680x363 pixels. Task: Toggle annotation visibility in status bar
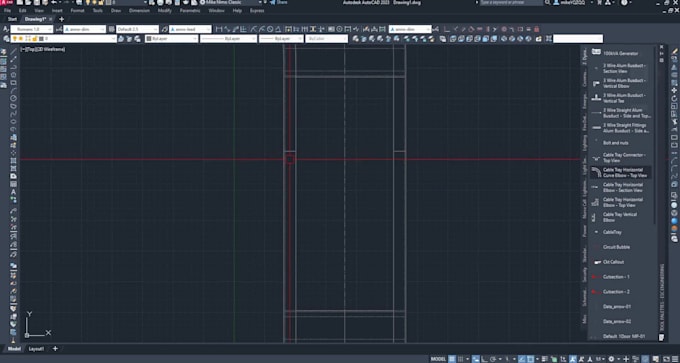click(572, 359)
